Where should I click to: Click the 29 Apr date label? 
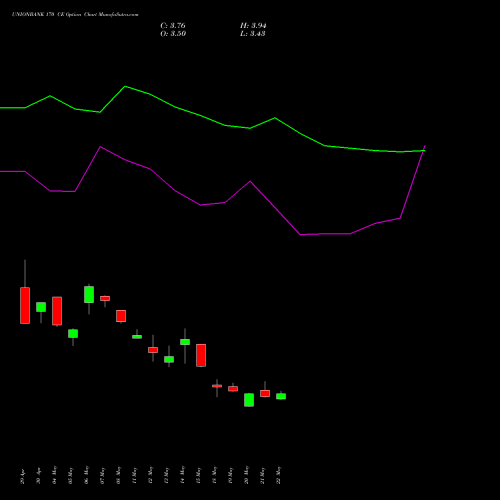click(x=22, y=476)
